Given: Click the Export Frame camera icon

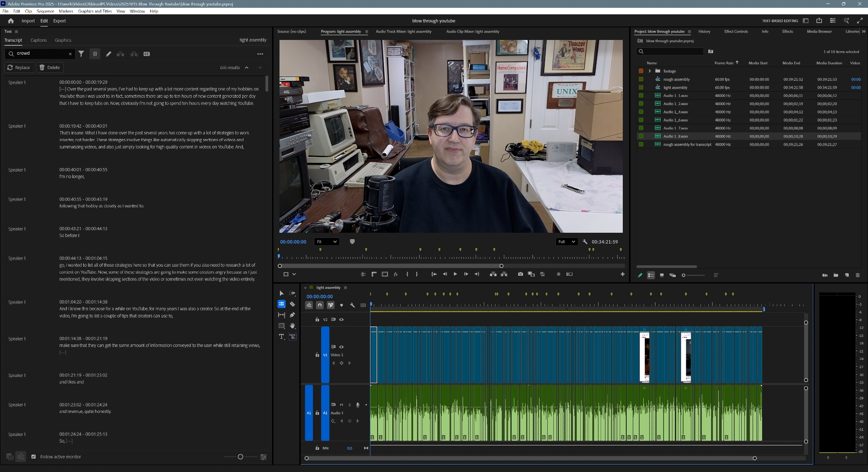Looking at the screenshot, I should [x=520, y=274].
